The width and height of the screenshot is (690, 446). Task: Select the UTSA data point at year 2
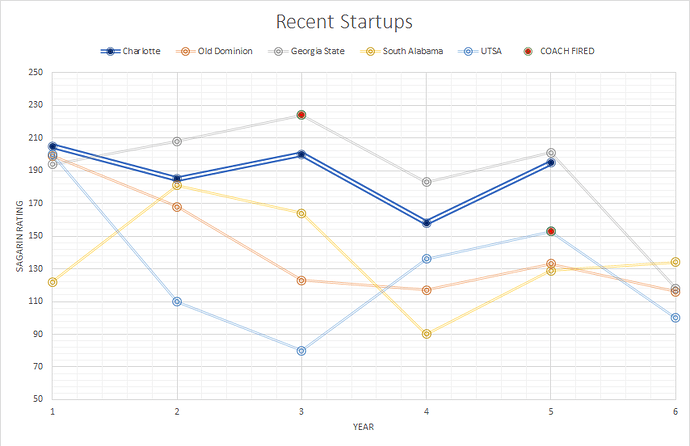pyautogui.click(x=177, y=301)
